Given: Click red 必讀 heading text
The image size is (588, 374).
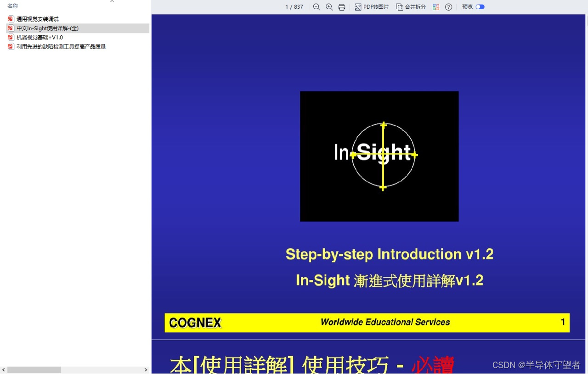Looking at the screenshot, I should (x=433, y=365).
